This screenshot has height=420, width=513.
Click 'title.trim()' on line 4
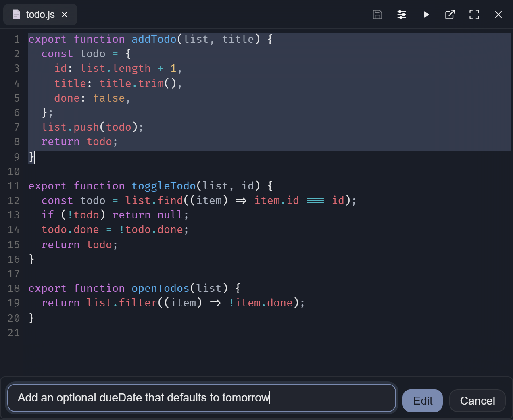138,83
